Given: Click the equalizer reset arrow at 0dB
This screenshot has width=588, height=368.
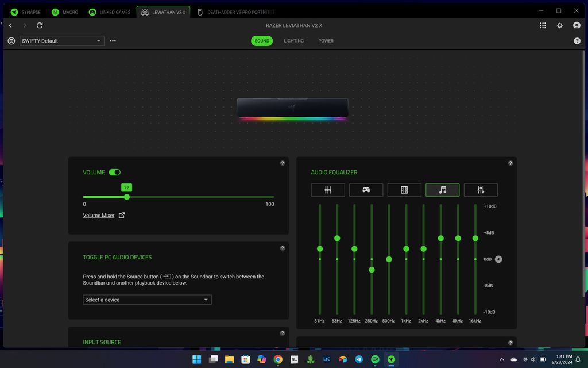Looking at the screenshot, I should pos(498,259).
